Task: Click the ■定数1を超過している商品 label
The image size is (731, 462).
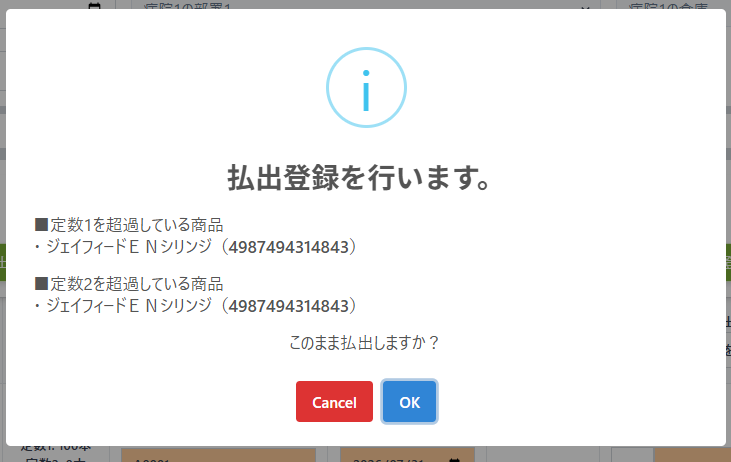Action: (x=129, y=225)
